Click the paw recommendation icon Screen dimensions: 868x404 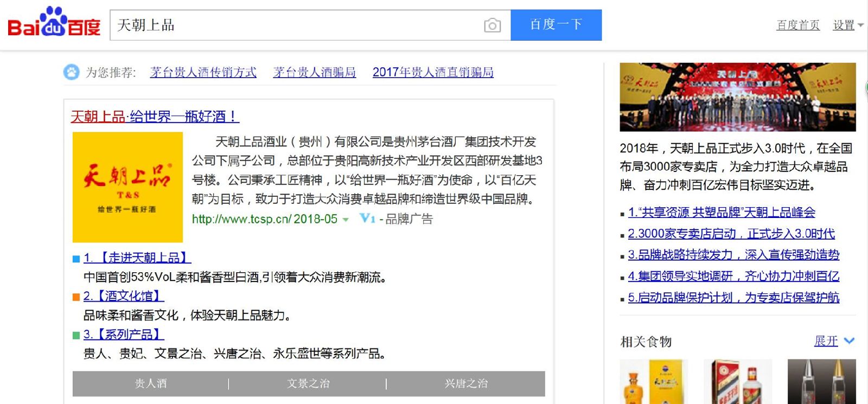coord(71,72)
